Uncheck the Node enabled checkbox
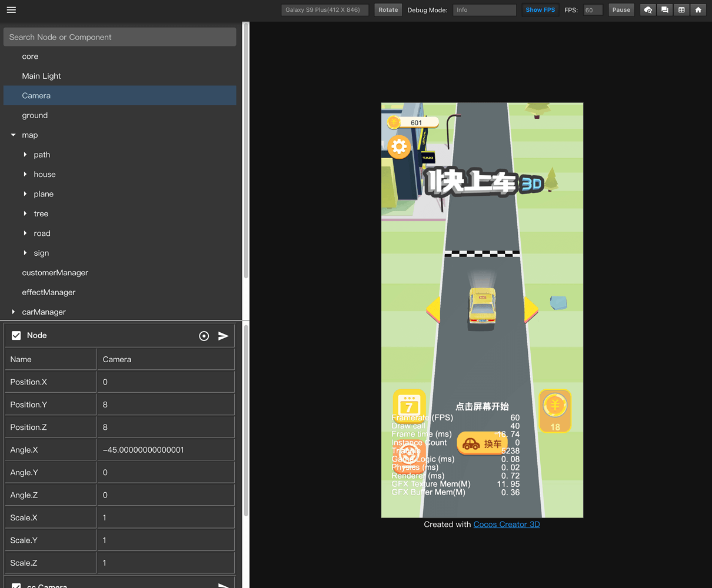The image size is (712, 588). pyautogui.click(x=15, y=335)
